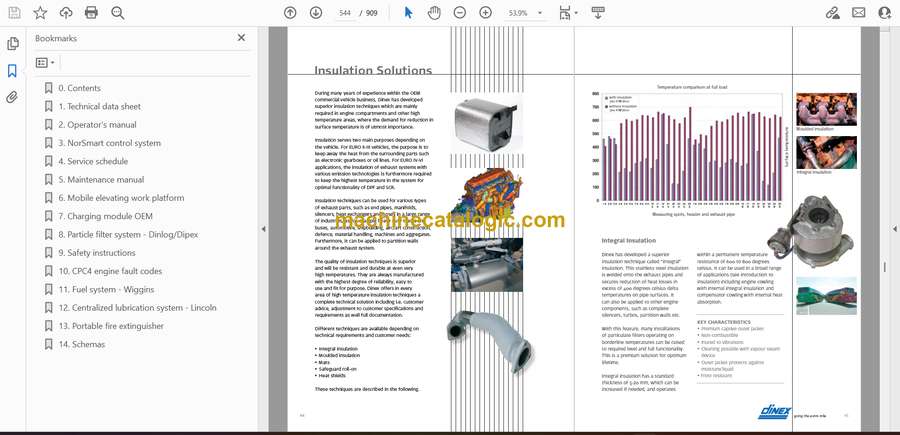Open the find text magnifier tool
Viewport: 900px width, 435px height.
tap(118, 13)
